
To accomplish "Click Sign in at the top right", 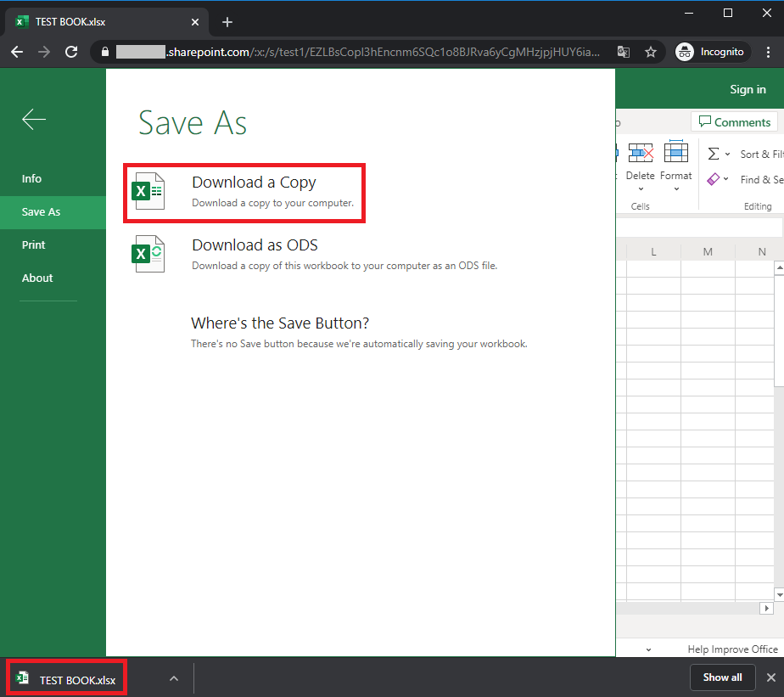I will 748,89.
